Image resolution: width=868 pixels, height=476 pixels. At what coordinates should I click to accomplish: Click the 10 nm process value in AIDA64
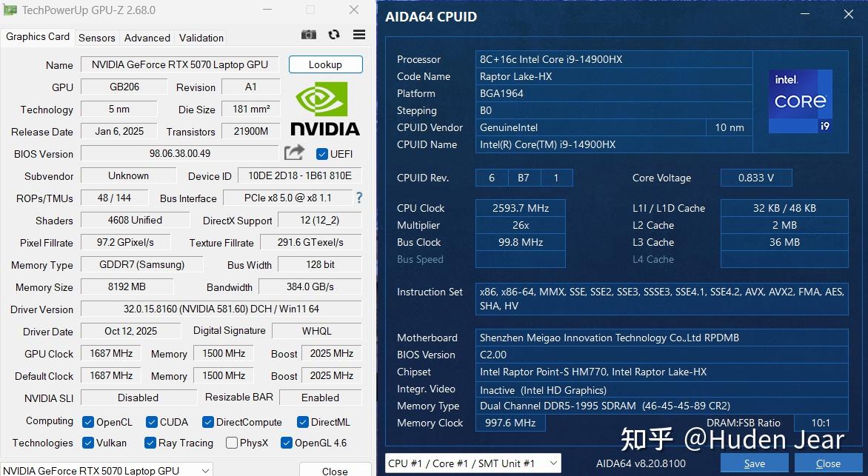(730, 127)
